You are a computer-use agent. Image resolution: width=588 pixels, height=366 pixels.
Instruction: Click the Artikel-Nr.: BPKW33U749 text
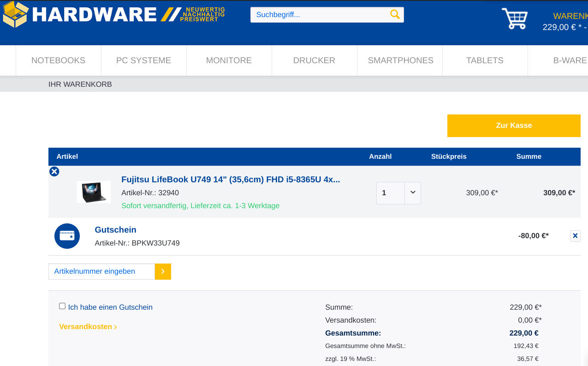(x=137, y=243)
